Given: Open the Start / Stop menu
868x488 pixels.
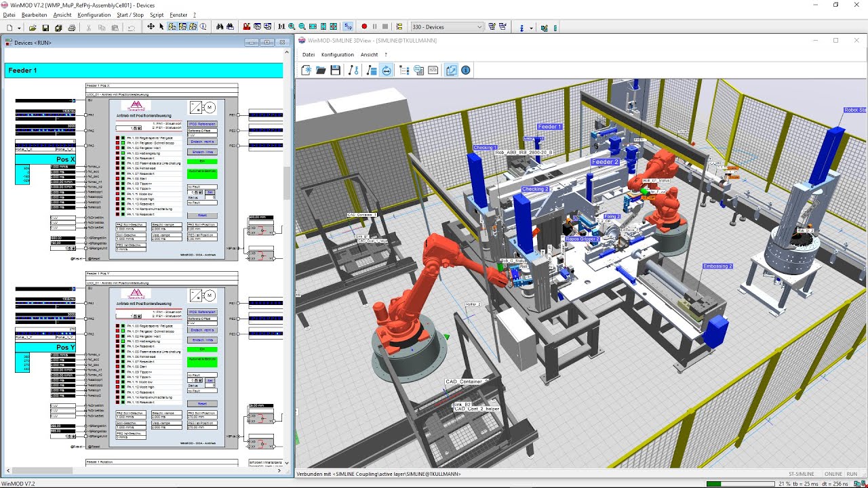Looking at the screenshot, I should point(130,14).
